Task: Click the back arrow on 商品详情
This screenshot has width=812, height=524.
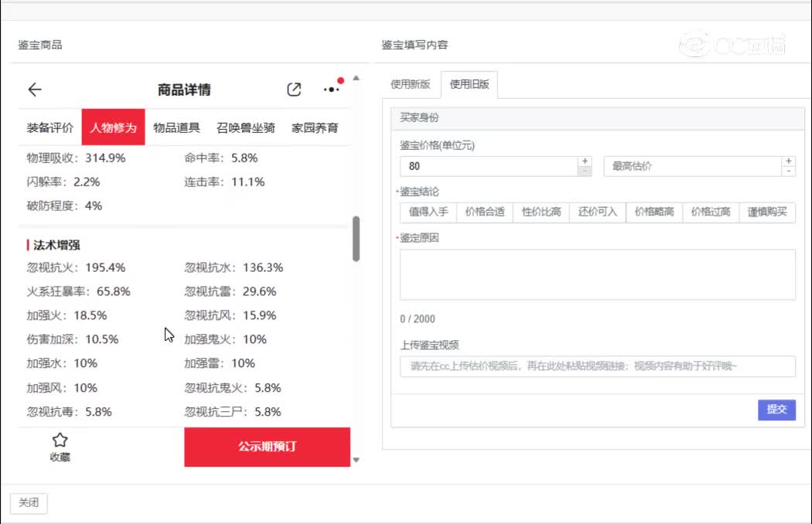Action: click(x=35, y=89)
